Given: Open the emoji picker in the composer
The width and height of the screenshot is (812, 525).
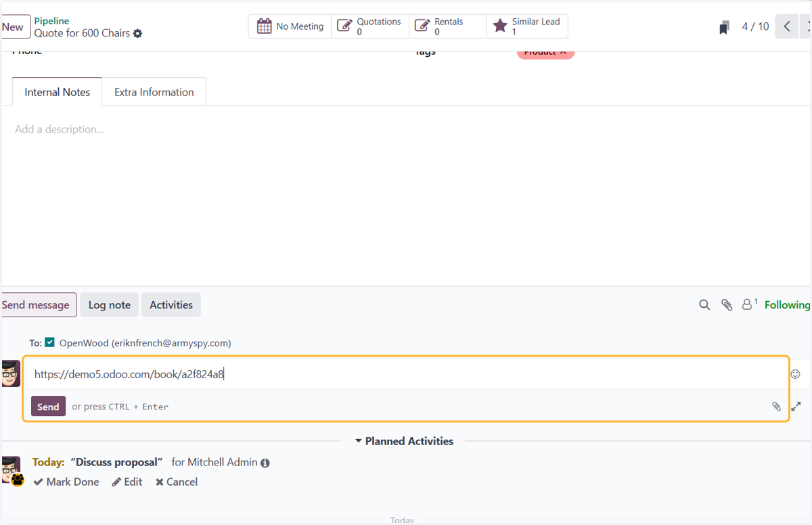Looking at the screenshot, I should click(796, 374).
